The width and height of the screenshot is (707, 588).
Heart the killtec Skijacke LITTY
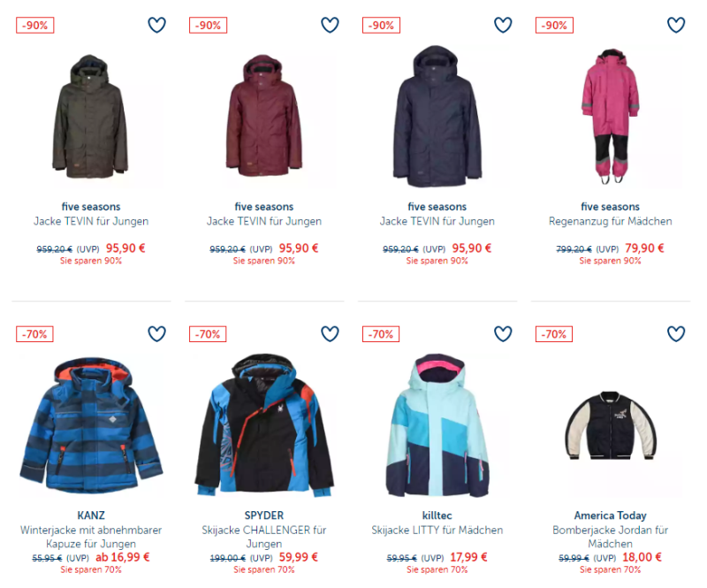(503, 334)
